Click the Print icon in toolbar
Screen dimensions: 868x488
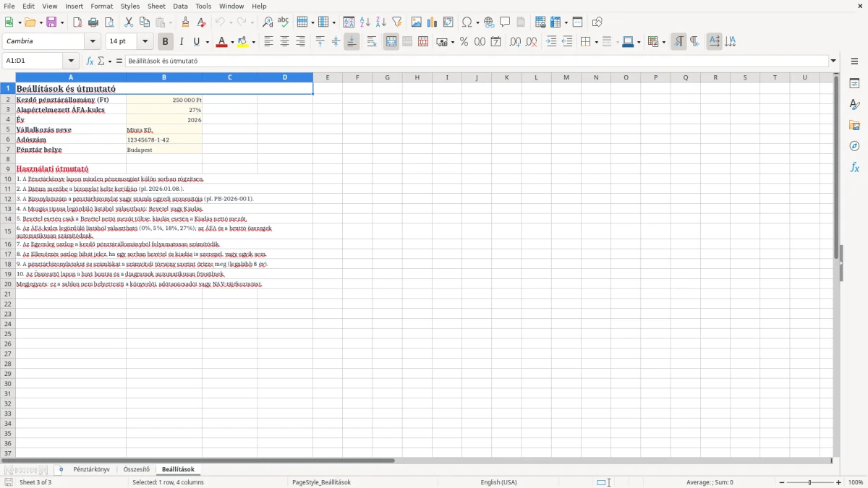pos(93,22)
